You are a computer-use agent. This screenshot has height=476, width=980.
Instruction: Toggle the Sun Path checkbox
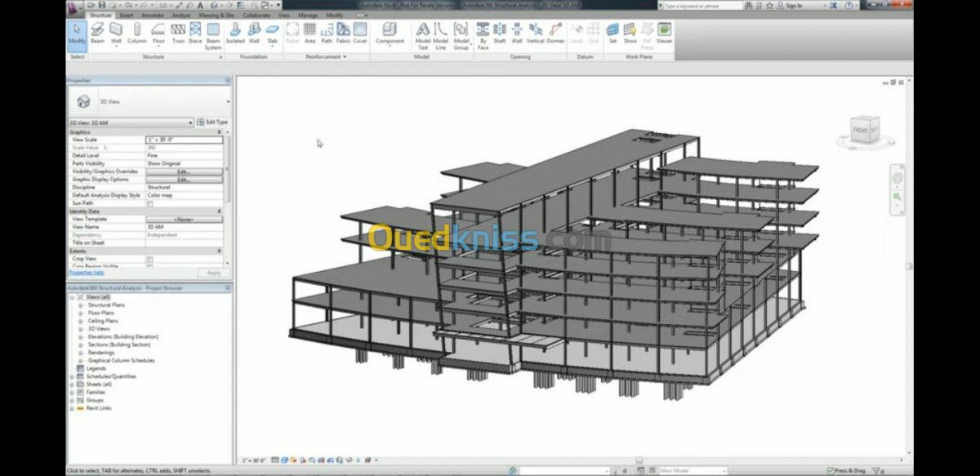pyautogui.click(x=149, y=203)
